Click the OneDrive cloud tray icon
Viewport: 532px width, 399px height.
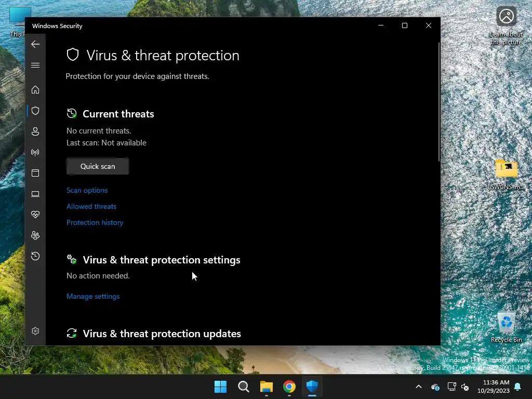pyautogui.click(x=435, y=387)
